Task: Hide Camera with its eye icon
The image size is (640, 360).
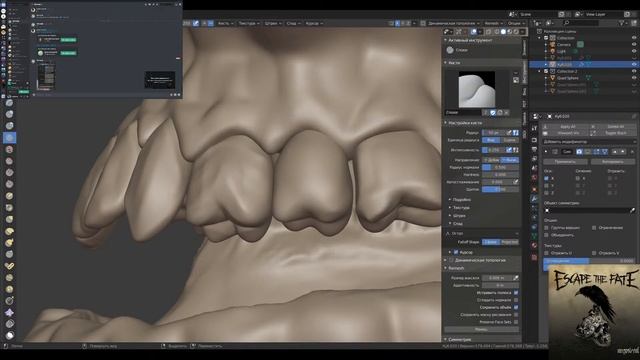Action: tap(634, 44)
